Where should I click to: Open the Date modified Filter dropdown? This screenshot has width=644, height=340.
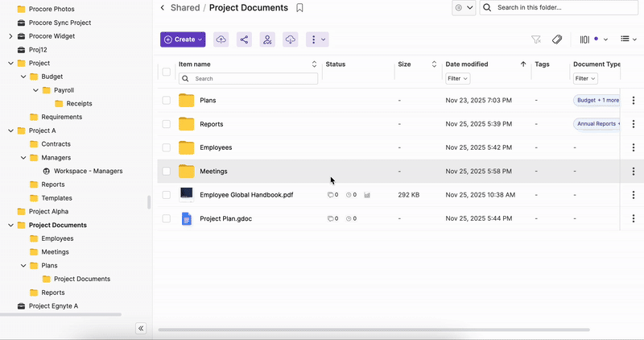(x=457, y=78)
